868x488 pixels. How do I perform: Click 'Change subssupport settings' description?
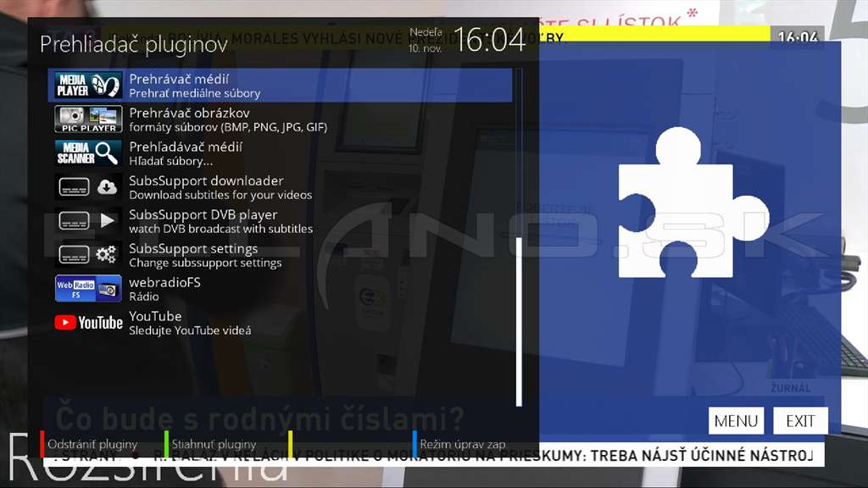pos(205,263)
